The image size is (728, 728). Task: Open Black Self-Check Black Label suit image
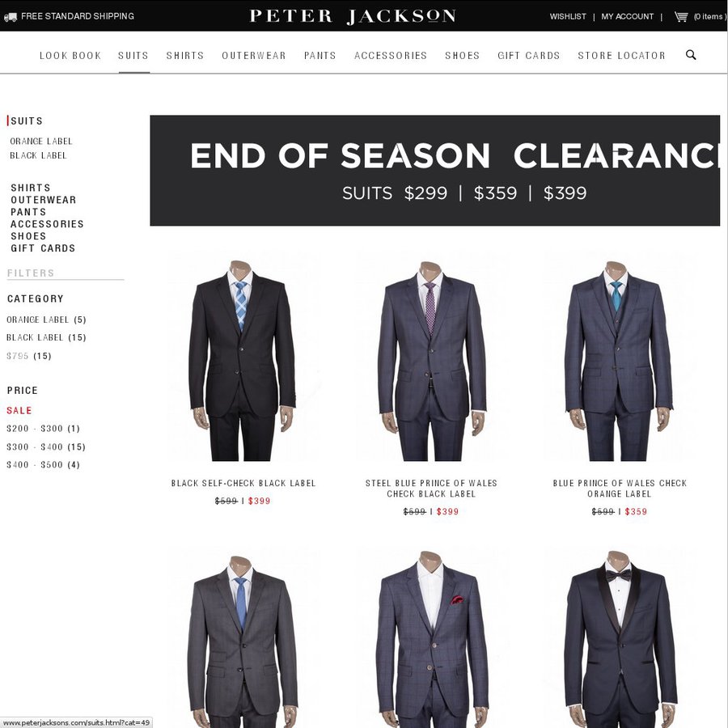[x=241, y=361]
